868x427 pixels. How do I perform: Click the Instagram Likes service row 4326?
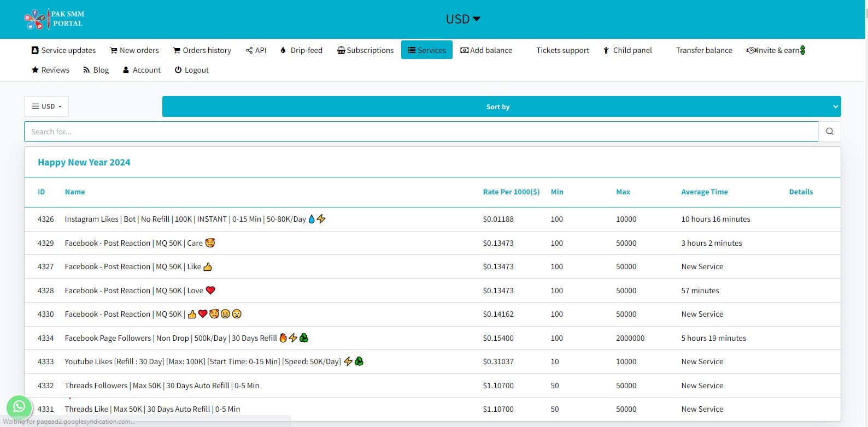tap(185, 219)
